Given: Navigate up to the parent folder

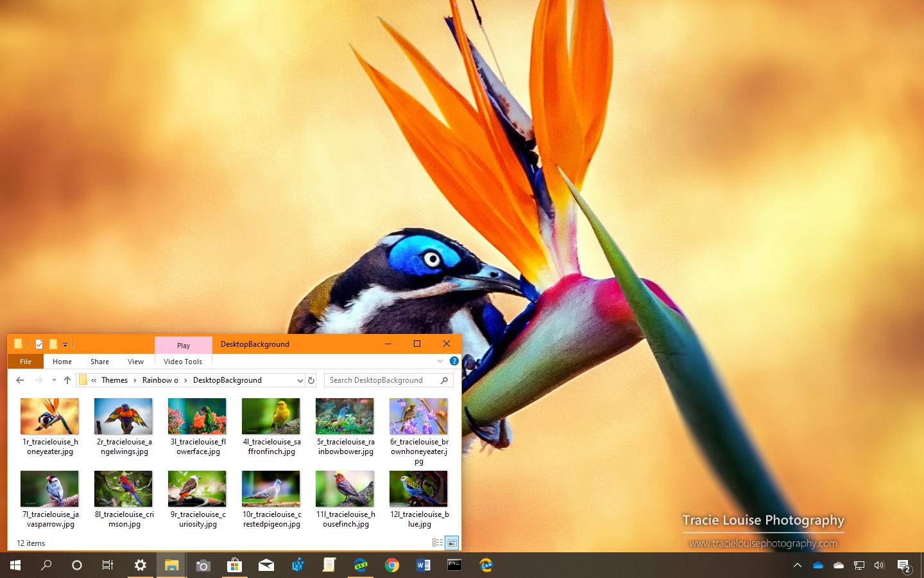Looking at the screenshot, I should (x=67, y=380).
